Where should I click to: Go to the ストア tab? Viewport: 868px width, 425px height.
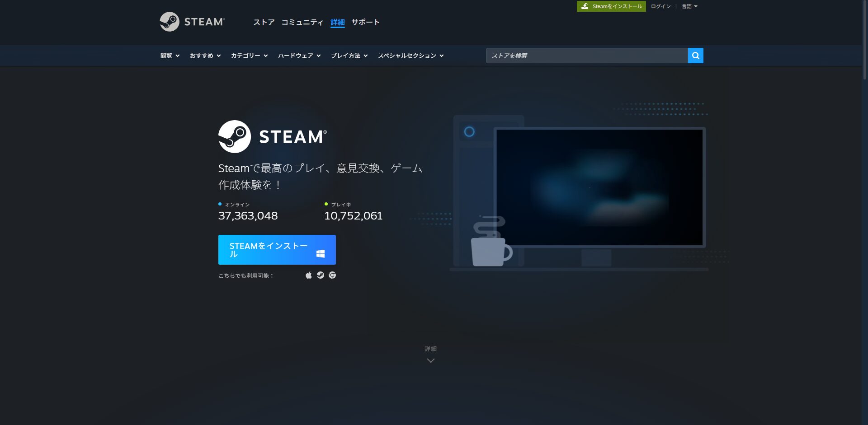[264, 22]
